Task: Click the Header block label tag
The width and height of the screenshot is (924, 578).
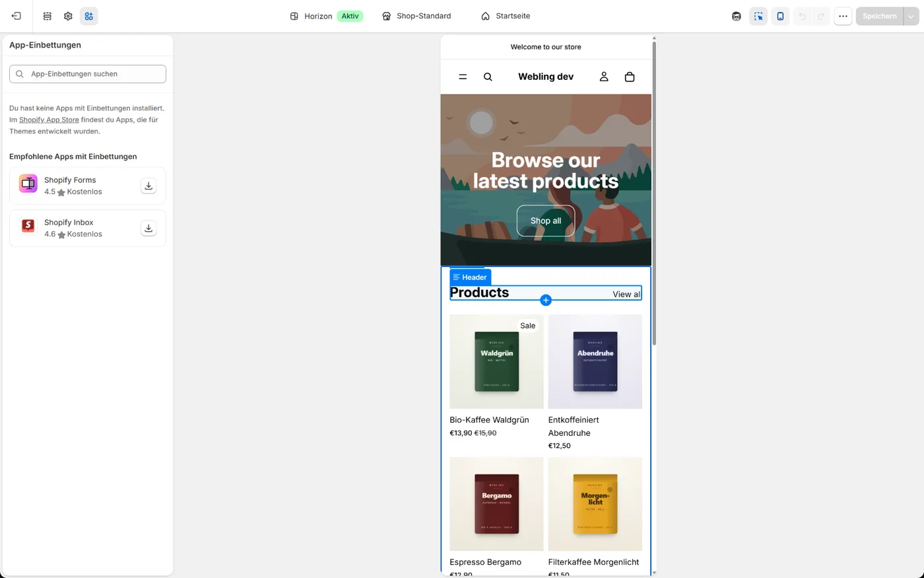Action: (x=470, y=277)
